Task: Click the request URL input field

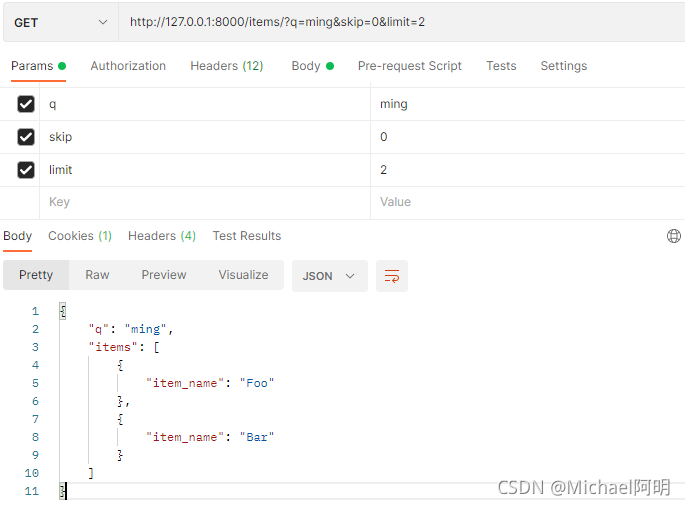Action: coord(401,22)
